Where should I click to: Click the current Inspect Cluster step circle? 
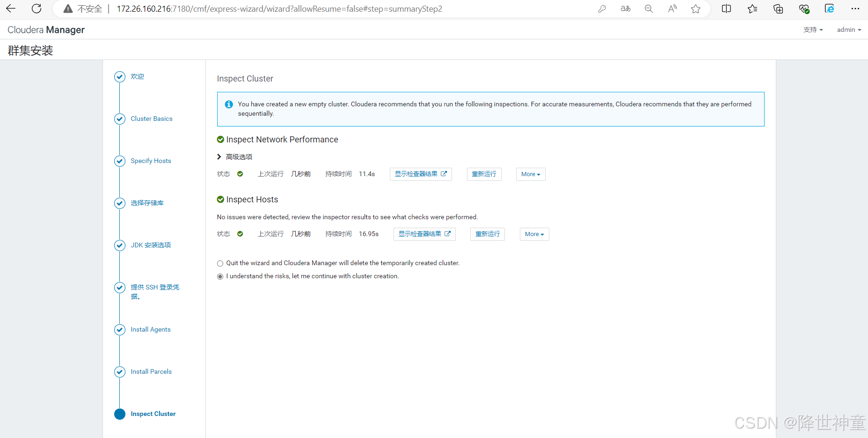click(120, 414)
